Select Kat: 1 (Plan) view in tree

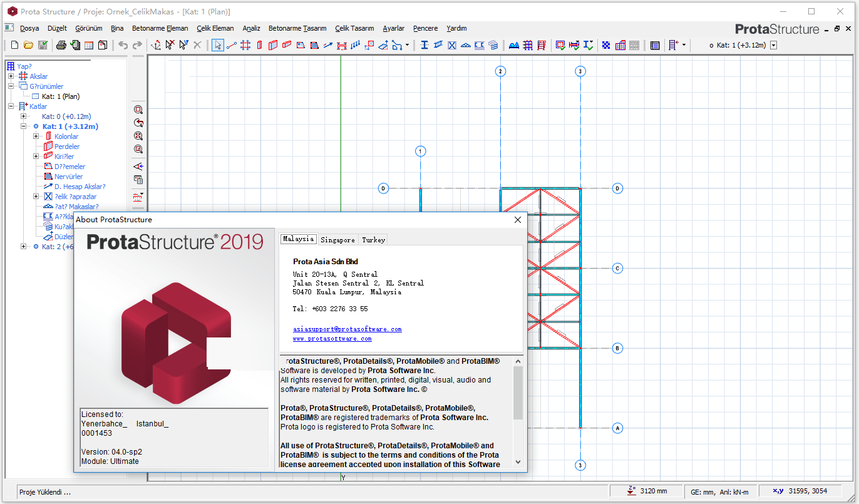click(61, 96)
